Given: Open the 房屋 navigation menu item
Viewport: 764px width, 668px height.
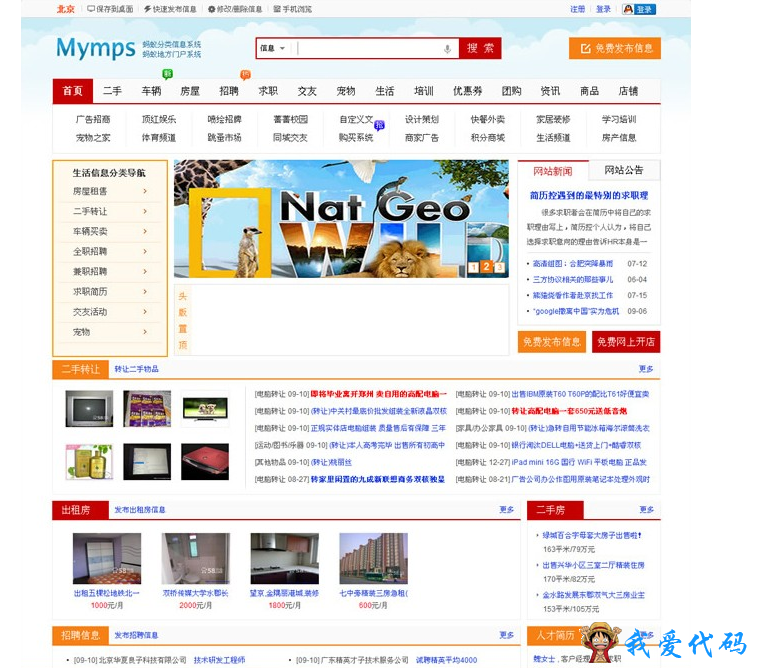Looking at the screenshot, I should coord(190,91).
